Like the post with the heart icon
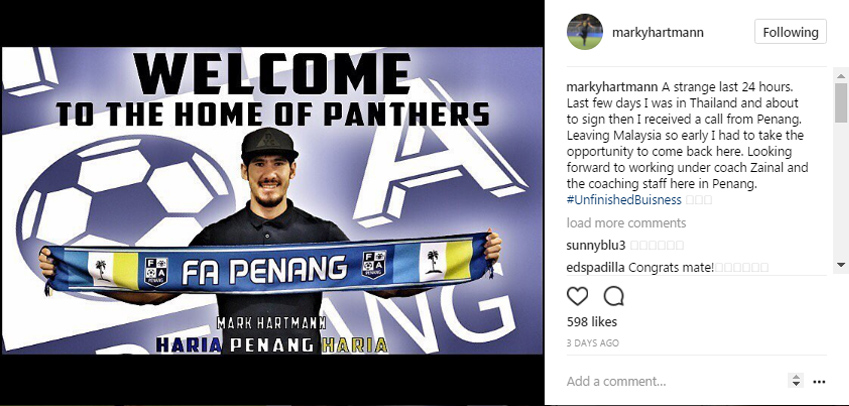849x406 pixels. tap(577, 296)
